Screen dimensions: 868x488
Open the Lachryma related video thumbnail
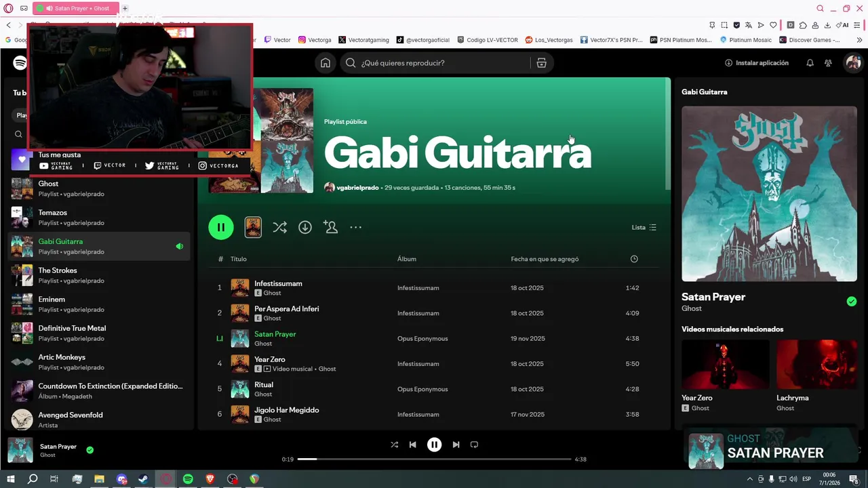[816, 364]
